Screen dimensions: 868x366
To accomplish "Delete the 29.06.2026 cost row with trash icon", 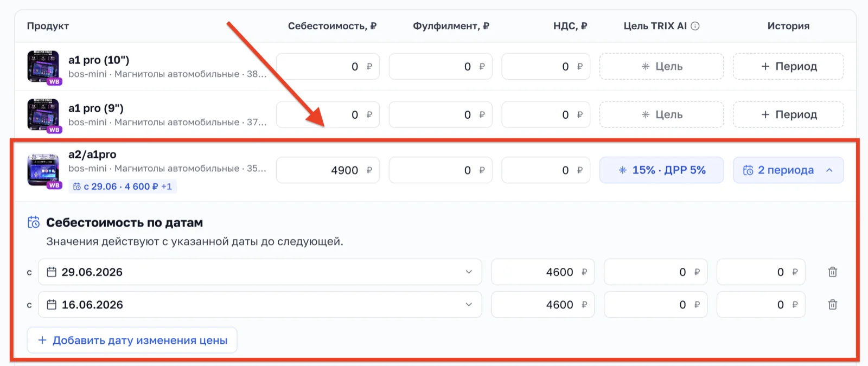I will click(x=832, y=272).
